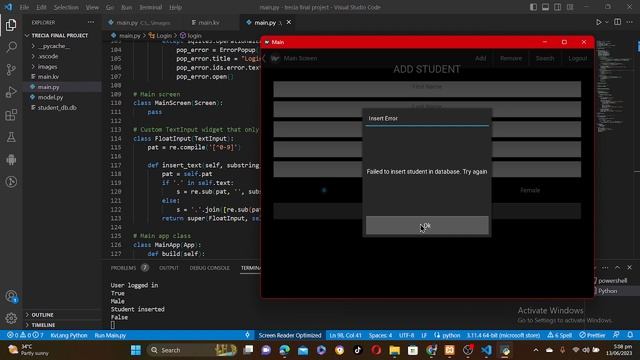Open the Run and Debug view
Image resolution: width=640 pixels, height=360 pixels.
click(11, 92)
